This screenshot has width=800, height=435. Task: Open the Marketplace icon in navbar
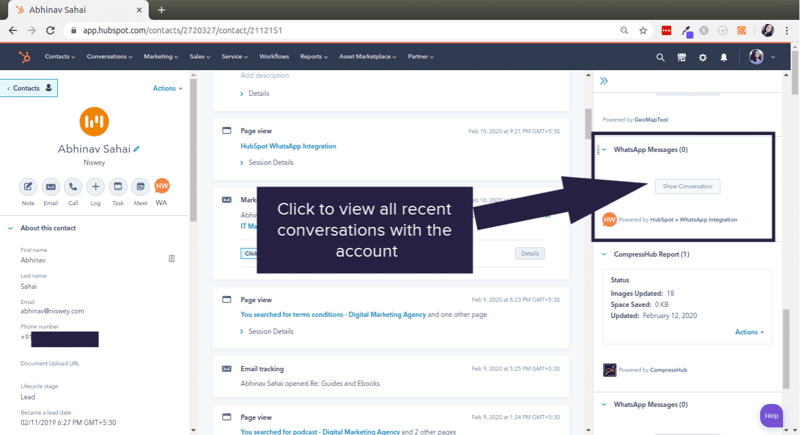pyautogui.click(x=682, y=57)
